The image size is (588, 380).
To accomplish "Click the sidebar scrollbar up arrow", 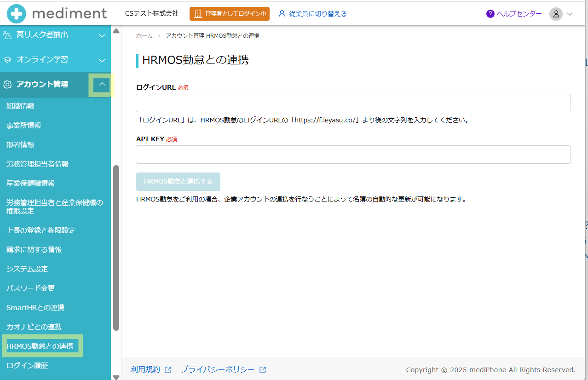I will tap(116, 31).
